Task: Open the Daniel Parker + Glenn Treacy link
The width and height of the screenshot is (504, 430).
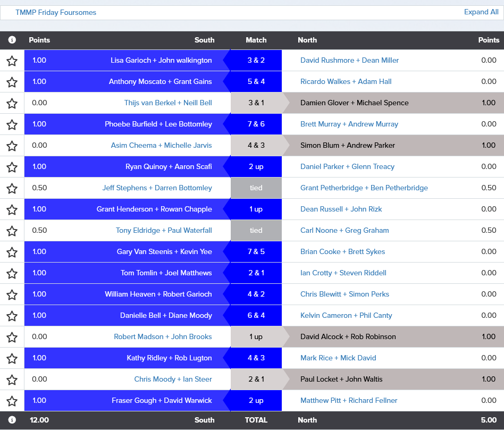Action: pyautogui.click(x=346, y=166)
